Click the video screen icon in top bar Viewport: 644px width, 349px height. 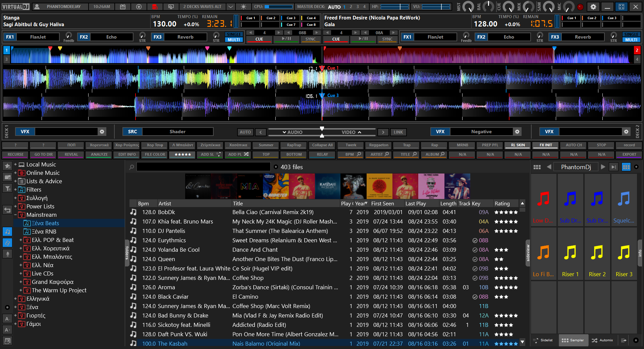click(x=171, y=7)
